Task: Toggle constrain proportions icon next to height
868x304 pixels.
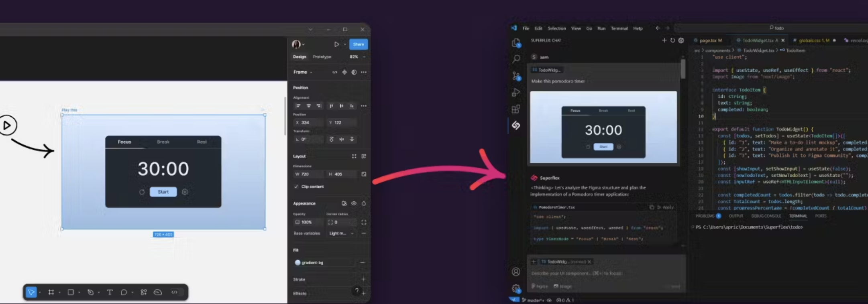Action: (x=364, y=174)
